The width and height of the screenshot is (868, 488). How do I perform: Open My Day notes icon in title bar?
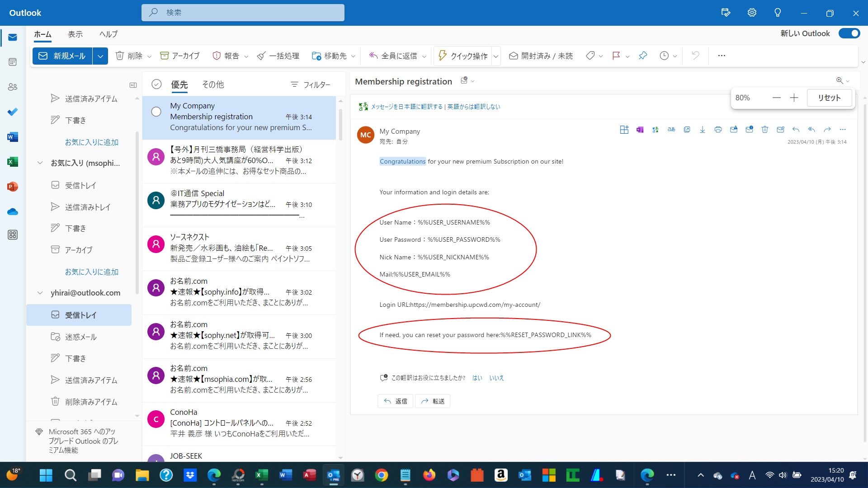pos(726,13)
